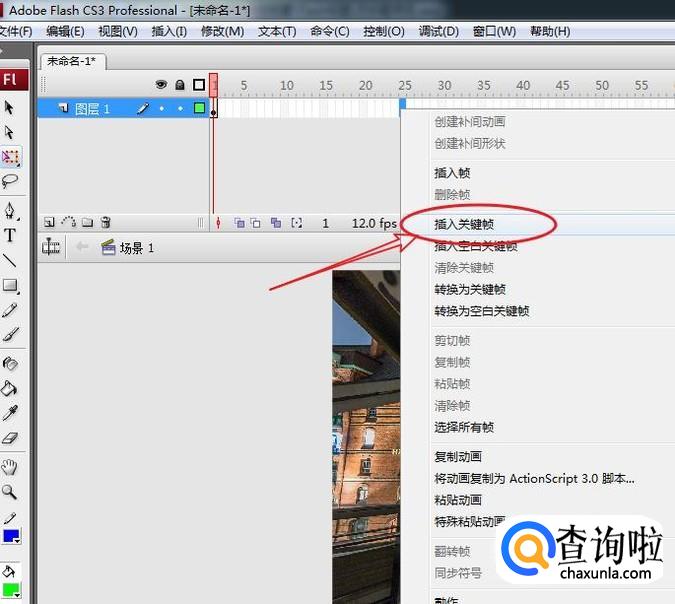Switch to the 未命名-1* document tab
The width and height of the screenshot is (675, 604).
pyautogui.click(x=71, y=61)
